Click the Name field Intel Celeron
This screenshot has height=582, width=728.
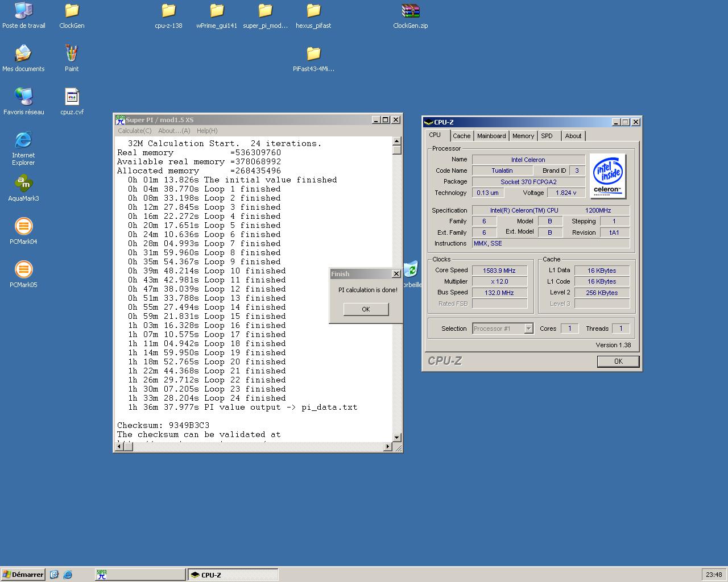pos(528,160)
